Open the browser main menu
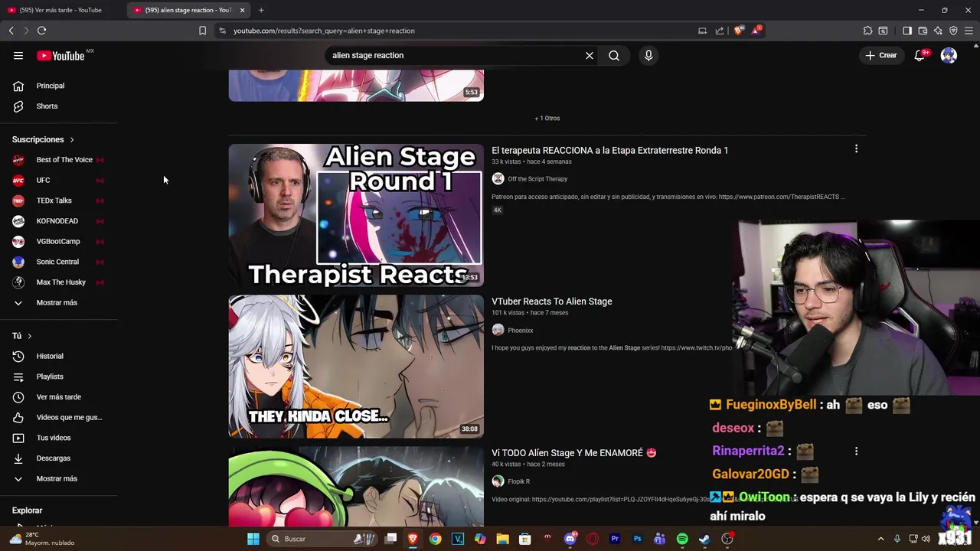This screenshot has height=551, width=980. (969, 31)
